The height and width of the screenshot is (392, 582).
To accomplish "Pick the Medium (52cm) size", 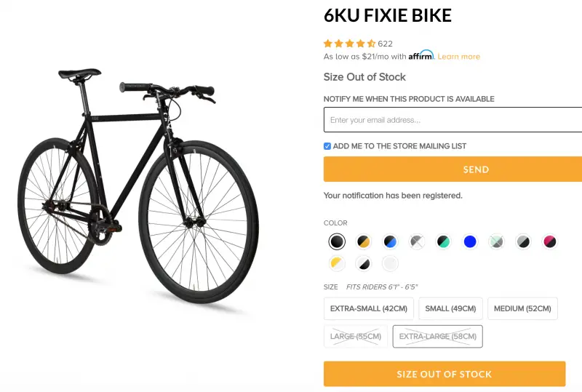I will pyautogui.click(x=522, y=308).
